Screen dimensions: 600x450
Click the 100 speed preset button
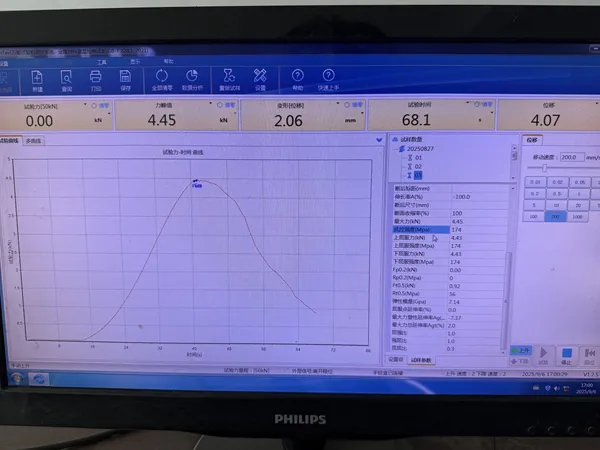point(533,217)
